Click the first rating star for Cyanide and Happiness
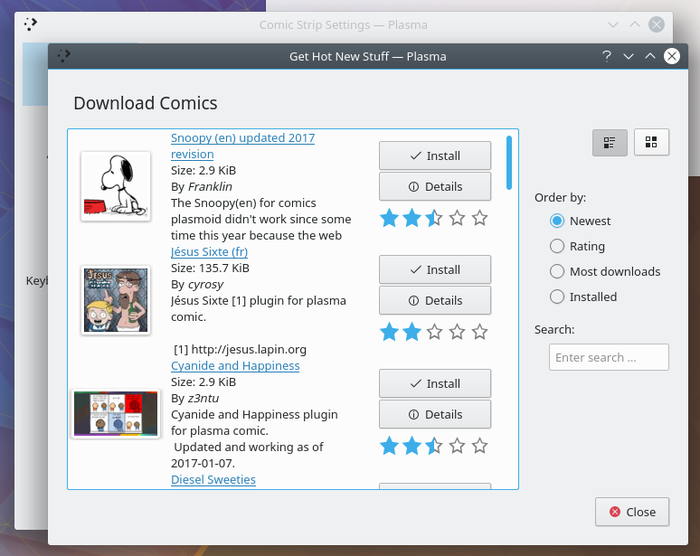700x556 pixels. (x=389, y=445)
